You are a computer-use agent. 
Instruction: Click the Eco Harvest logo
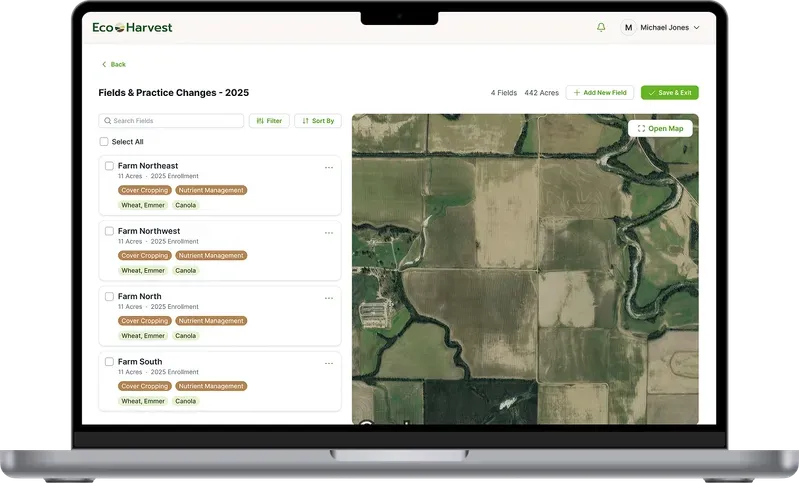132,28
